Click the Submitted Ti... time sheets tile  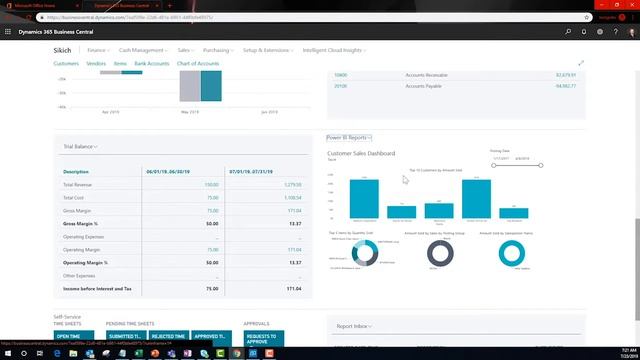click(126, 337)
